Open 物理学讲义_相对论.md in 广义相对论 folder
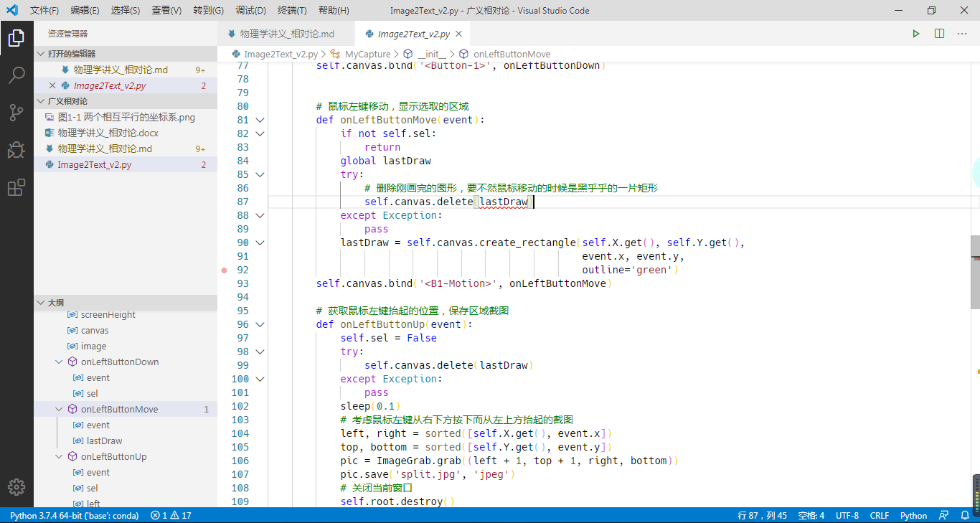 125,149
